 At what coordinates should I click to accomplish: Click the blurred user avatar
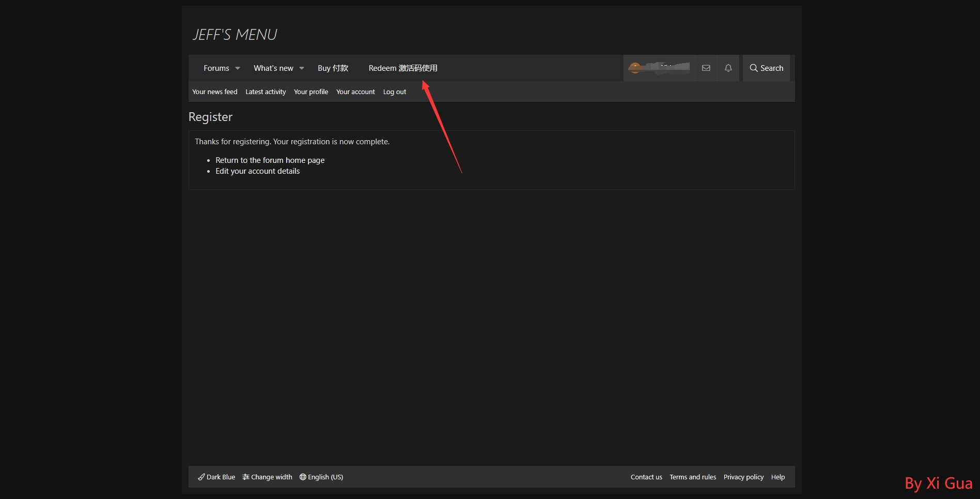click(635, 68)
